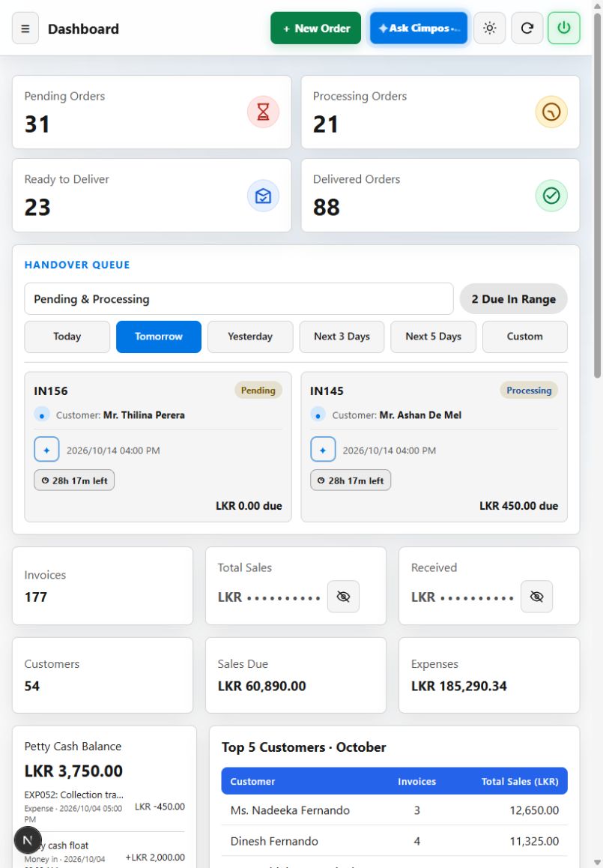Click the HANDOVER QUEUE heading
The width and height of the screenshot is (603, 868).
click(77, 265)
